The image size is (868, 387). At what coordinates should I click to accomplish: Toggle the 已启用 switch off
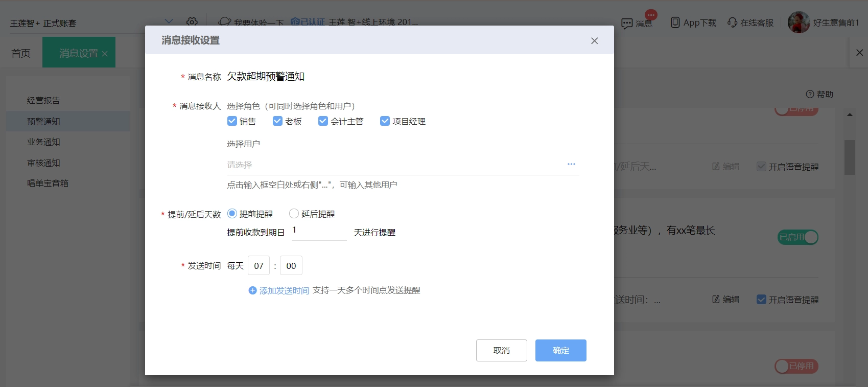(x=797, y=237)
